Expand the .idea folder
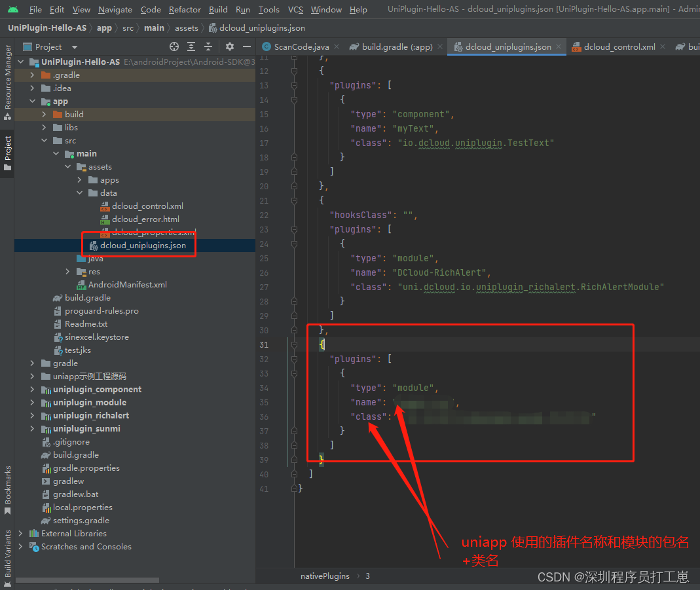 point(32,88)
